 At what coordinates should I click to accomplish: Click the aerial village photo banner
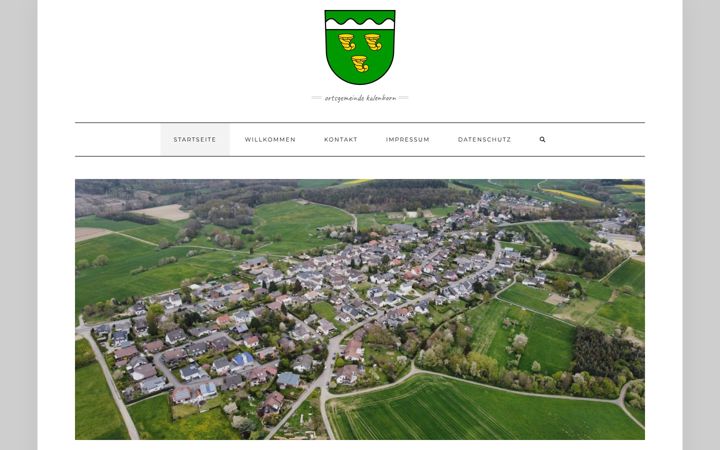coord(360,309)
